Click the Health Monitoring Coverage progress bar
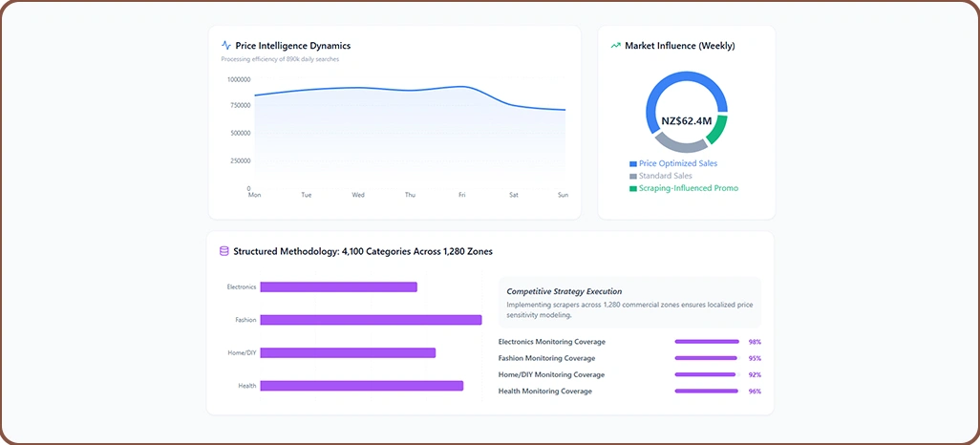This screenshot has height=445, width=980. (x=707, y=392)
